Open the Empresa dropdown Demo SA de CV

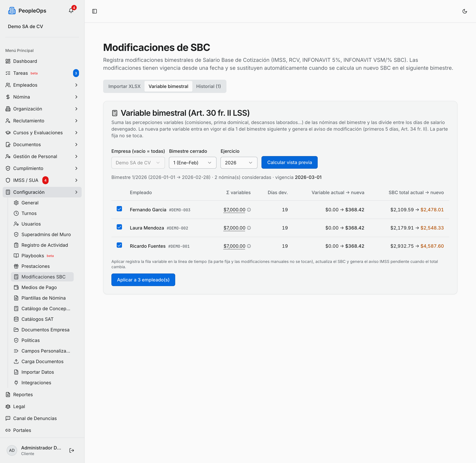click(138, 163)
